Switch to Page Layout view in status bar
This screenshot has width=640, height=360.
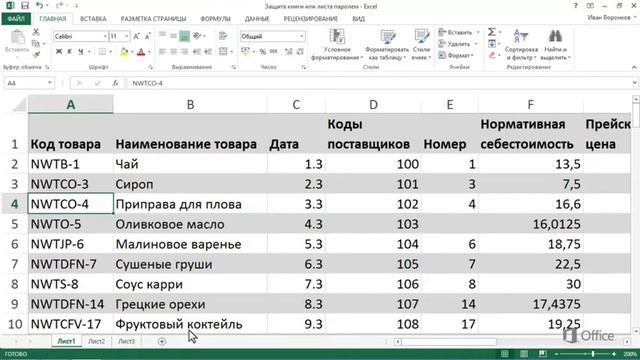click(x=524, y=353)
